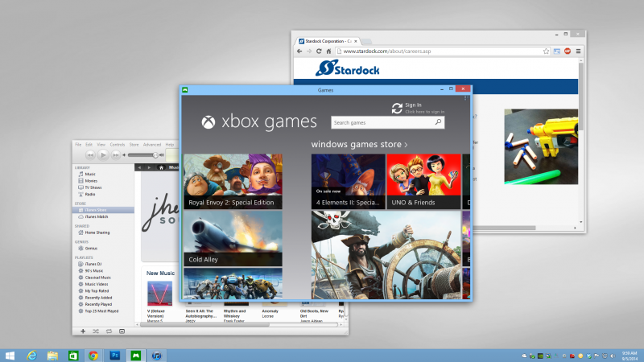Reload the Stardock page in Chrome

point(319,51)
